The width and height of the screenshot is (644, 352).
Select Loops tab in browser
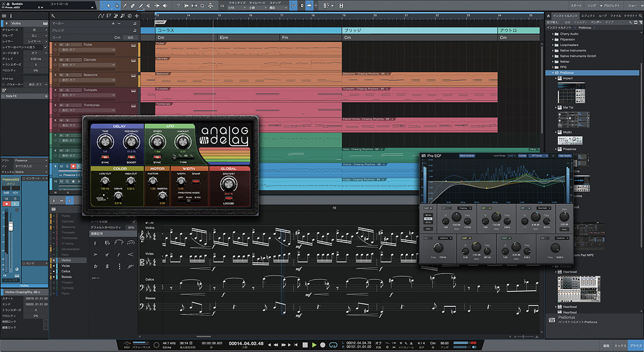(602, 16)
